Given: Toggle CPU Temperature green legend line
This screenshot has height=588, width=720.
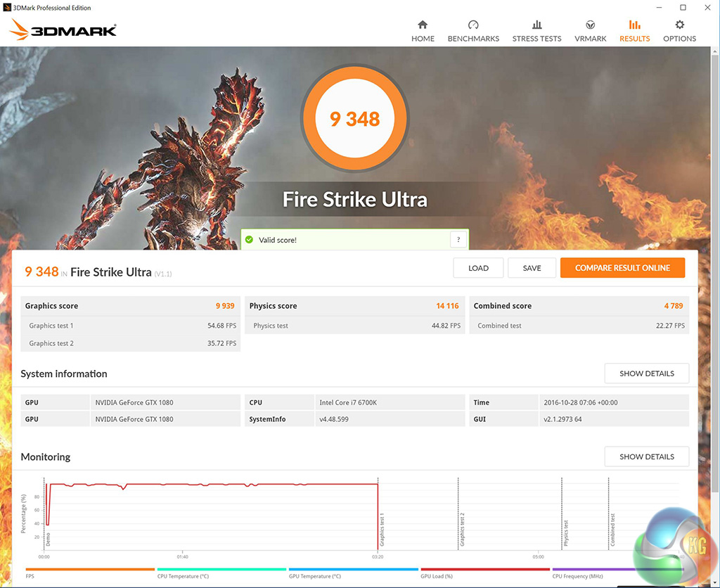Looking at the screenshot, I should (x=221, y=570).
